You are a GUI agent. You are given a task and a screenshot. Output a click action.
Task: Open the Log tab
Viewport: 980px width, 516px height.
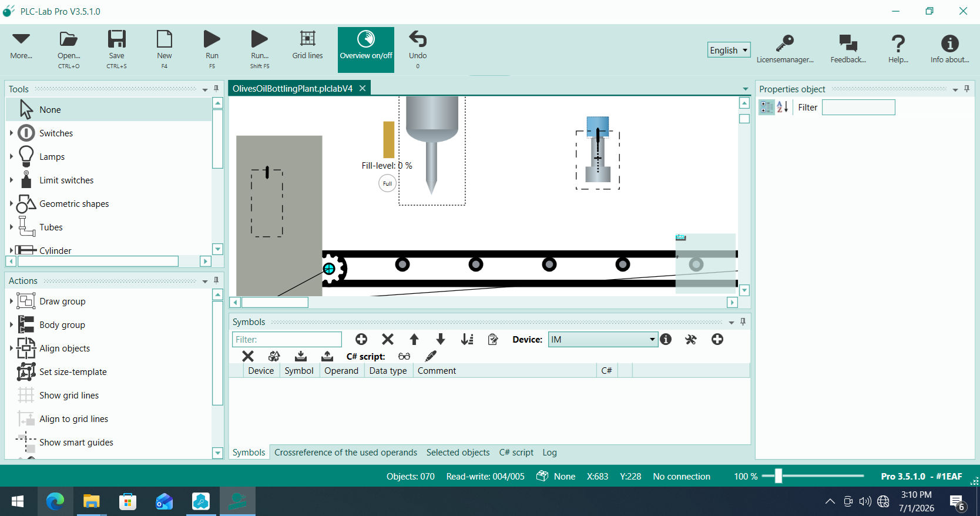coord(549,452)
